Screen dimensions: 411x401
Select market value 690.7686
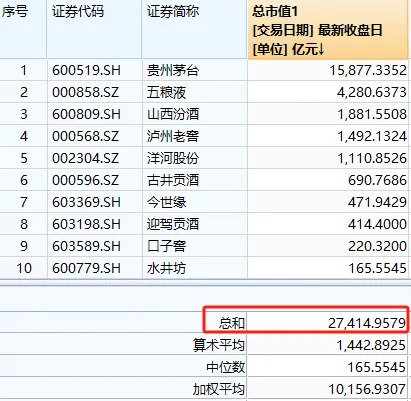377,180
